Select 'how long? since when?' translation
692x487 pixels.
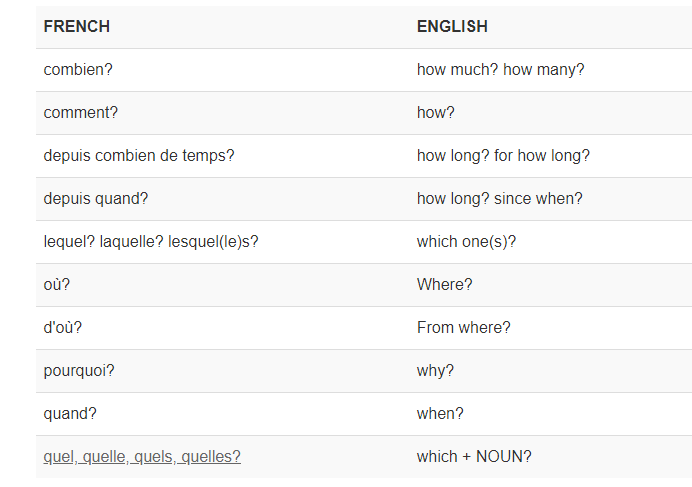[x=499, y=199]
